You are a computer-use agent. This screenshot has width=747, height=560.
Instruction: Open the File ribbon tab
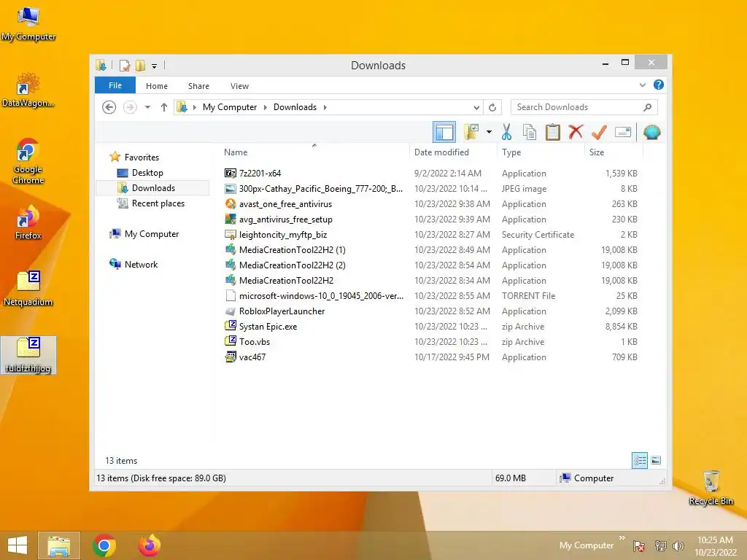[x=115, y=85]
